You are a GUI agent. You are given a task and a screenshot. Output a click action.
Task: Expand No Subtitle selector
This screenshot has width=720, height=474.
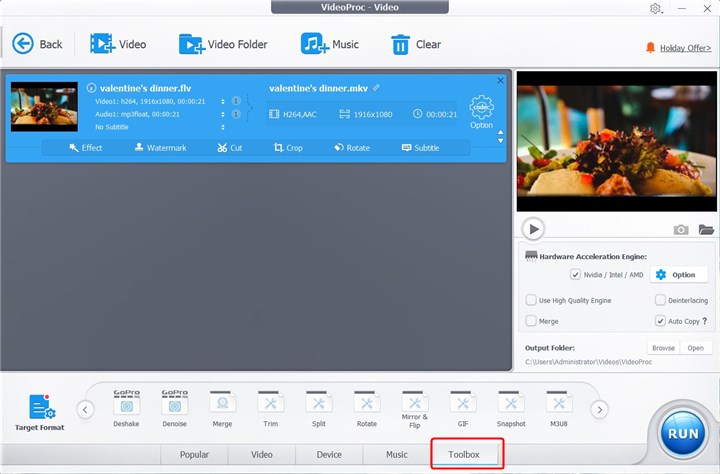223,127
